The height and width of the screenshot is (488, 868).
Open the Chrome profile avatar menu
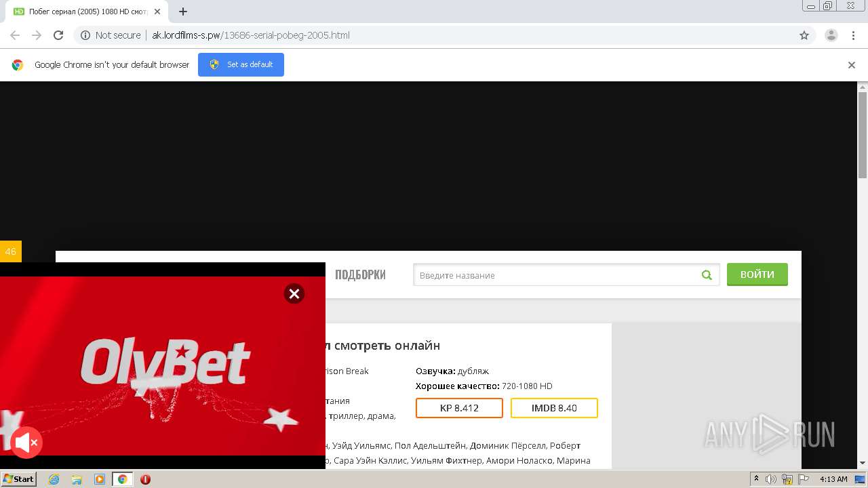[x=831, y=35]
